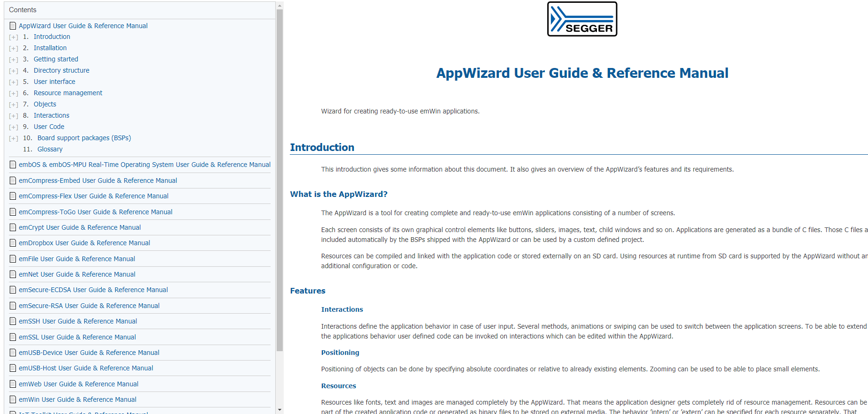Expand the Directory structure chapter node

point(14,71)
